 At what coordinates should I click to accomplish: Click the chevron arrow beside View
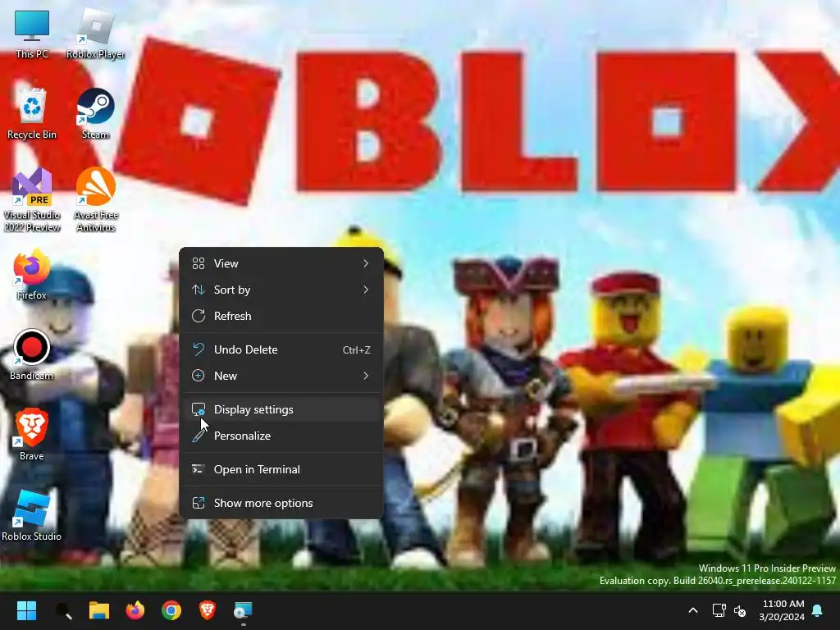pos(366,263)
